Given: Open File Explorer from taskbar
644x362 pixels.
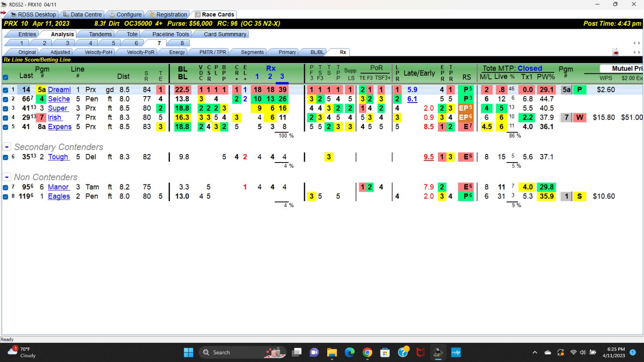Looking at the screenshot, I should click(x=332, y=353).
